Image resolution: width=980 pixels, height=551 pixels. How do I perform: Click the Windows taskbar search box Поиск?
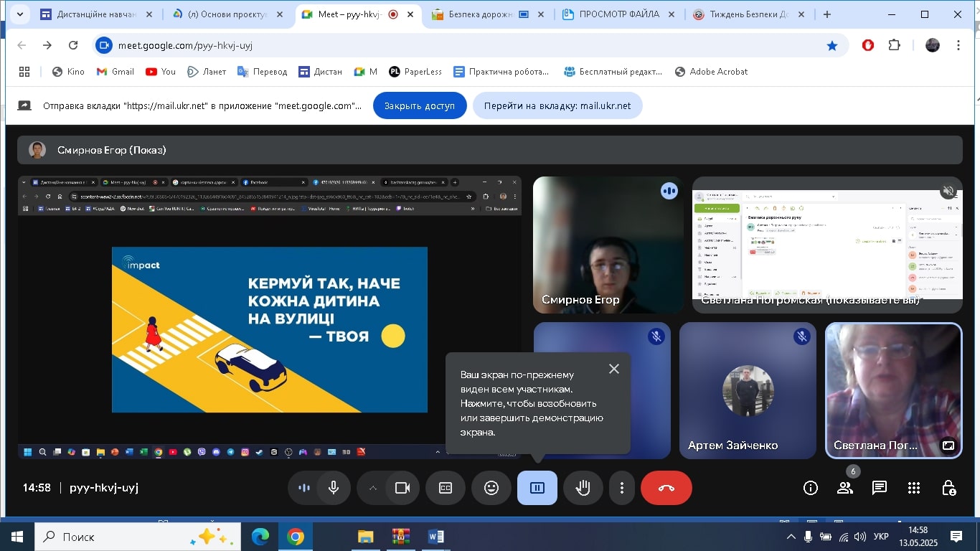[x=137, y=537]
